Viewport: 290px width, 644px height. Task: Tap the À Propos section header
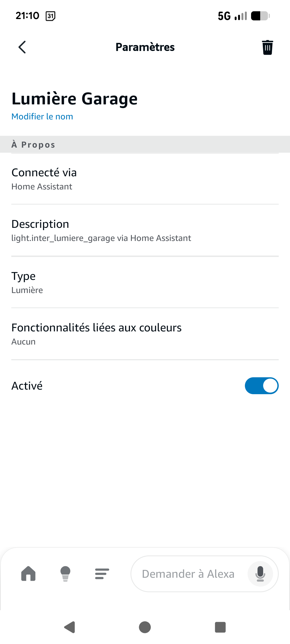(x=33, y=145)
